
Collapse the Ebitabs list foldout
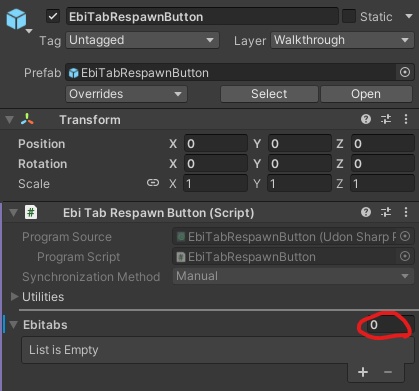tap(13, 325)
